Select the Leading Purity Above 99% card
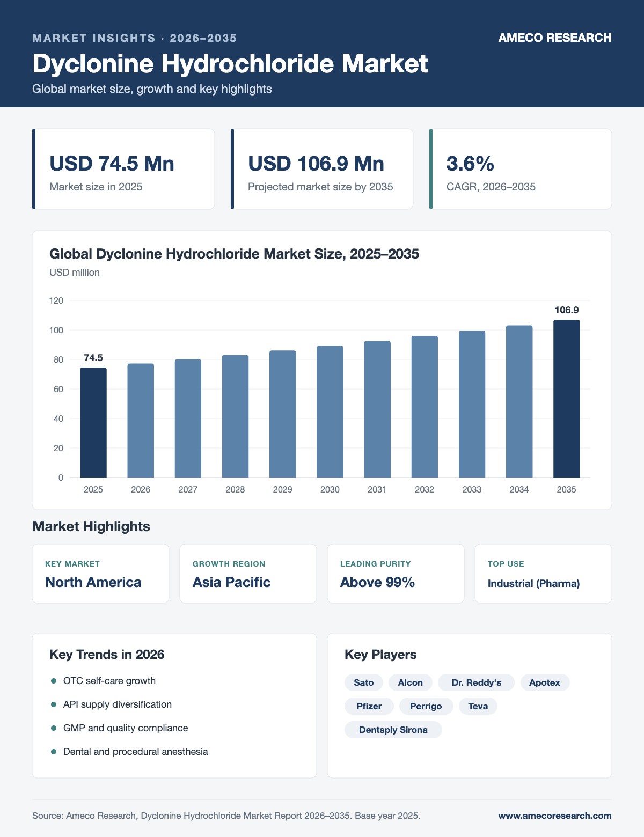This screenshot has height=837, width=644. click(396, 574)
